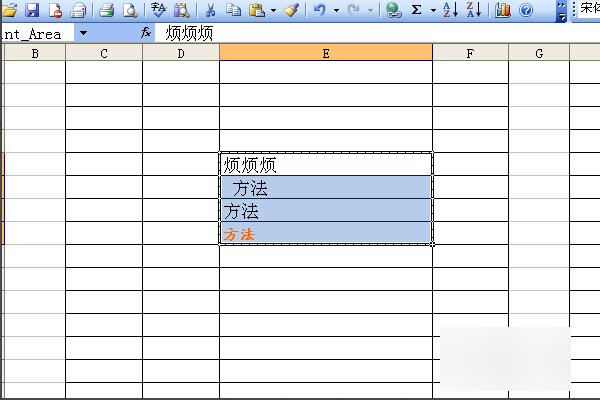This screenshot has width=600, height=400.
Task: Paste with the clipboard icon
Action: point(257,10)
